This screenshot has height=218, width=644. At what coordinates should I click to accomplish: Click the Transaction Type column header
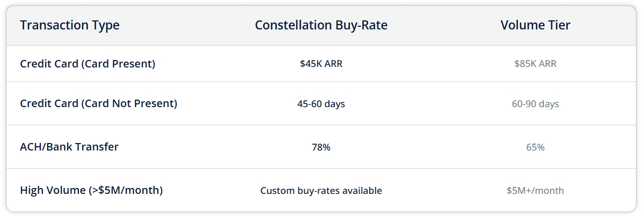pyautogui.click(x=70, y=25)
